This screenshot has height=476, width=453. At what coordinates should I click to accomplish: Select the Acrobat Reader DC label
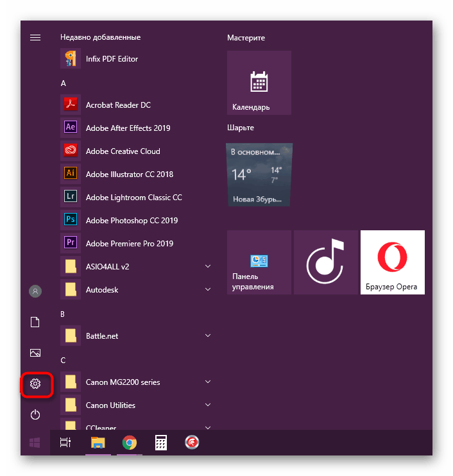tap(118, 105)
